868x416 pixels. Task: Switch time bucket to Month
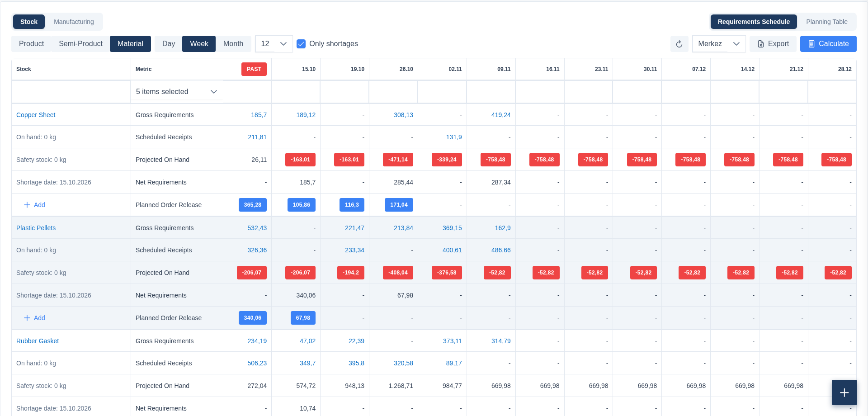point(233,44)
